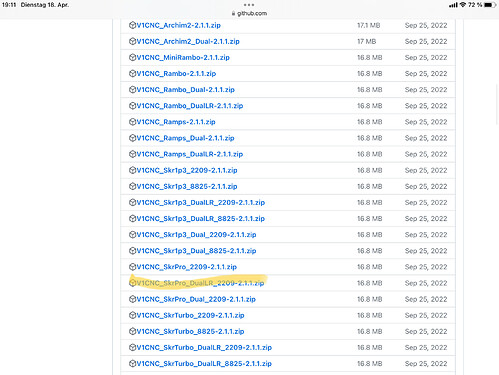Screen dimensions: 499x375
Task: Select V1CNC_Rambo_Dual-2.1.1.zip link
Action: pos(186,90)
